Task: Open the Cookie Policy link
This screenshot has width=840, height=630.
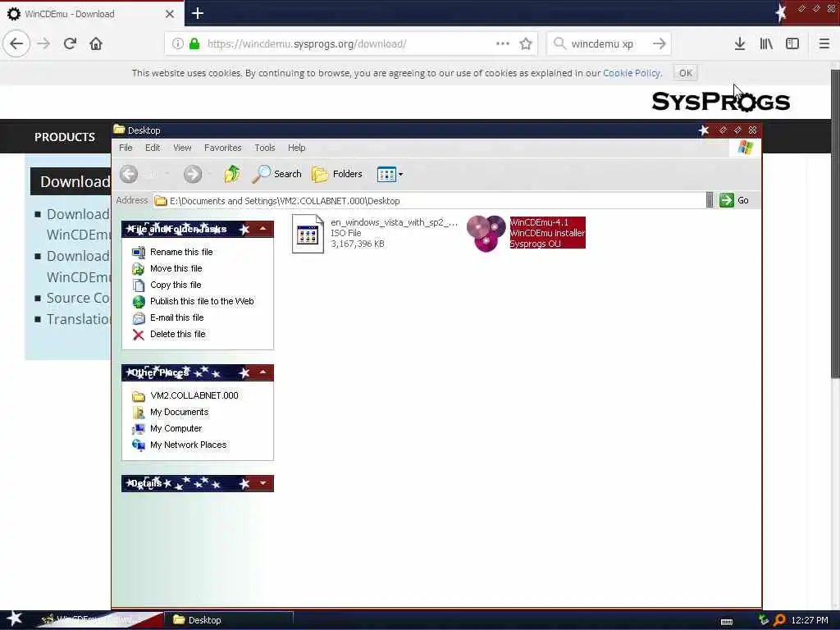Action: coord(632,73)
